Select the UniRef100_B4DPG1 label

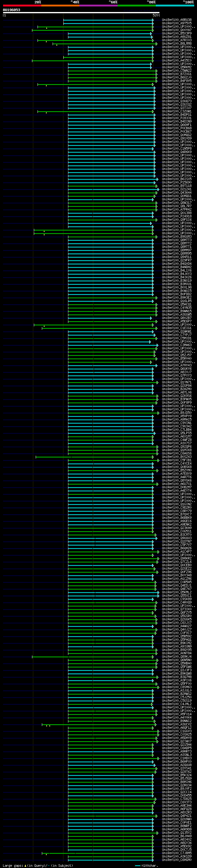tap(177, 115)
